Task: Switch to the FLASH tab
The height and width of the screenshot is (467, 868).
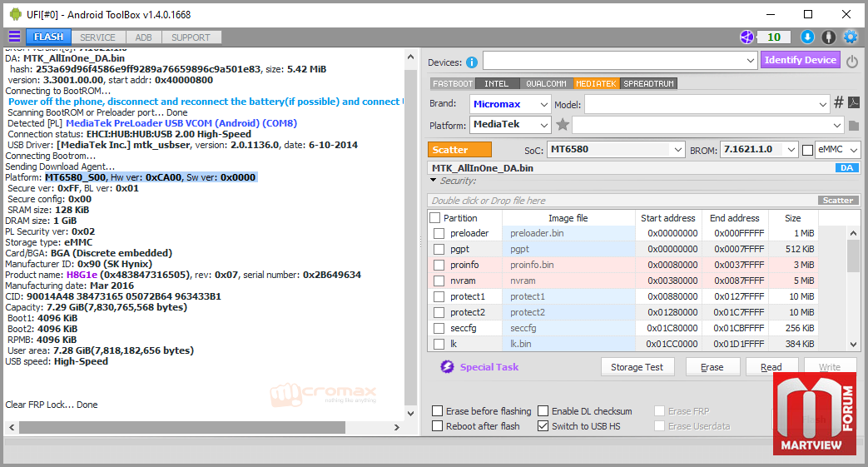Action: [x=48, y=37]
